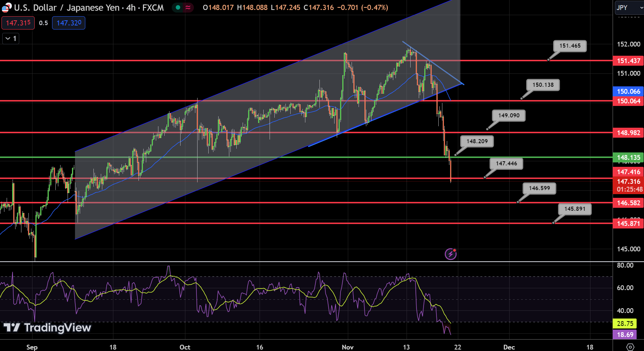Click the TradingView logo
Image resolution: width=644 pixels, height=351 pixels.
click(x=47, y=327)
